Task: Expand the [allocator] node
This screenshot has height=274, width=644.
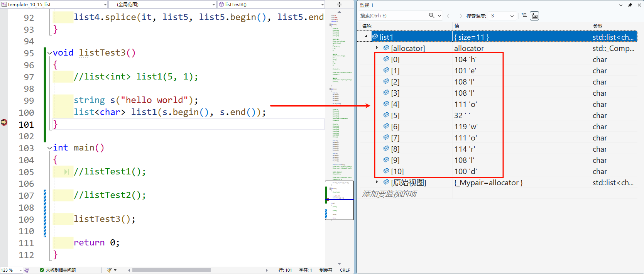Action: [x=377, y=47]
